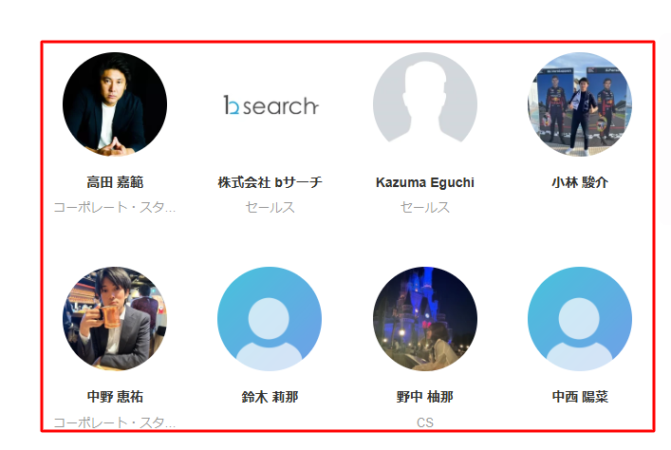Click 中野 恵祐's photo with mug
The image size is (671, 450).
[115, 319]
